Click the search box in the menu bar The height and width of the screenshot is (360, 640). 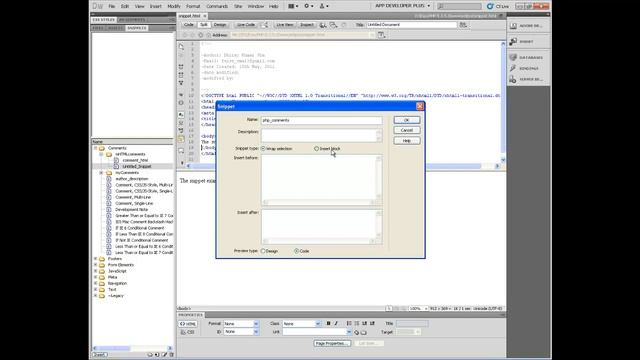tap(459, 6)
